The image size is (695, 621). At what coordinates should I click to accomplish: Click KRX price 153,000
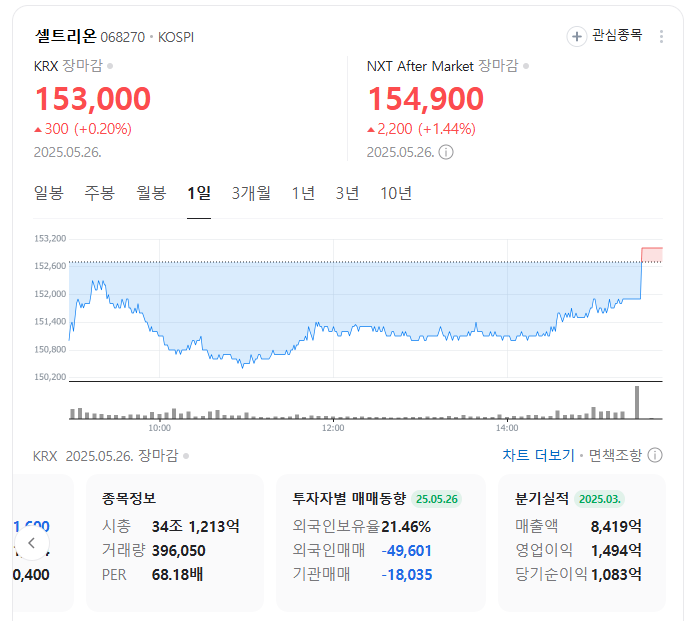(x=93, y=98)
